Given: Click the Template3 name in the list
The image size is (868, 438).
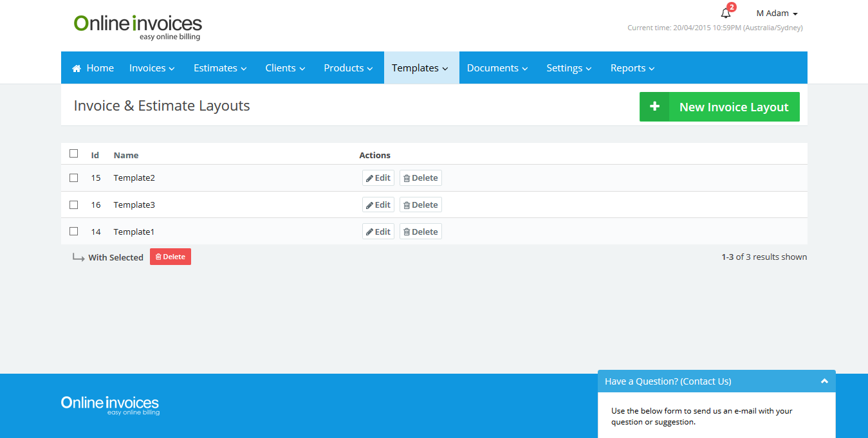Looking at the screenshot, I should [134, 205].
